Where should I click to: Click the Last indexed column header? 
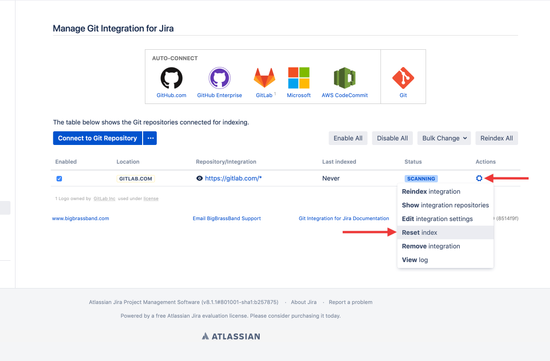pyautogui.click(x=339, y=162)
